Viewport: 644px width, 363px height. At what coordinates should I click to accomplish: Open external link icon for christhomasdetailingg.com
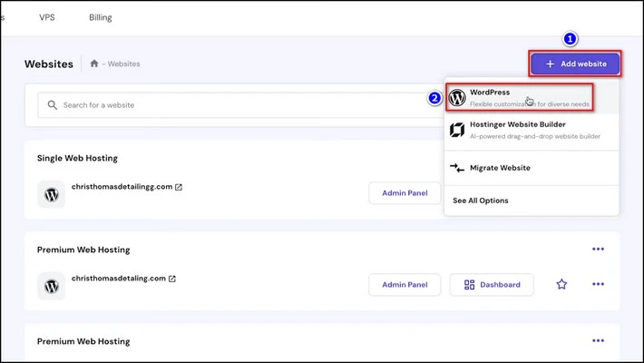(x=179, y=188)
